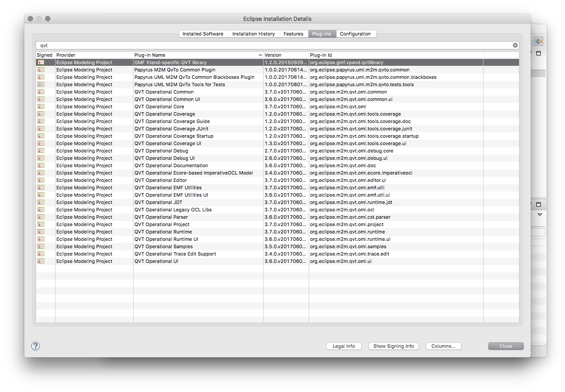The image size is (565, 392).
Task: Click signed icon for QVT Operational UI
Action: tap(41, 261)
